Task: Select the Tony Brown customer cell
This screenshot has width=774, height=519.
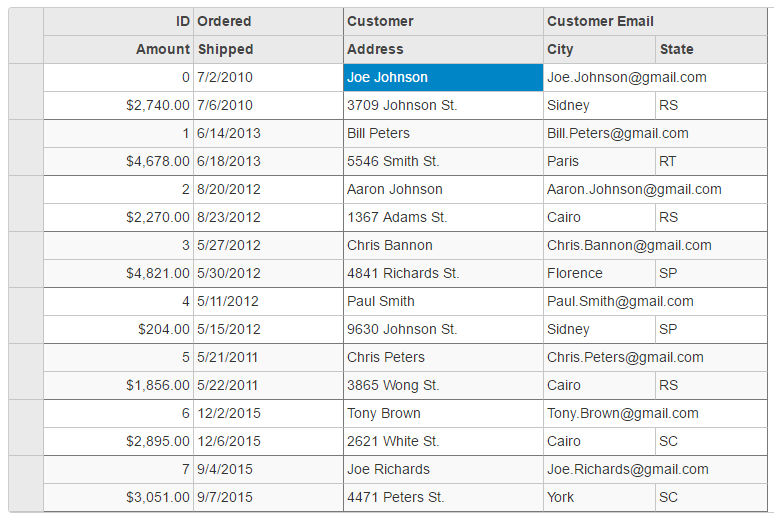Action: coord(442,413)
